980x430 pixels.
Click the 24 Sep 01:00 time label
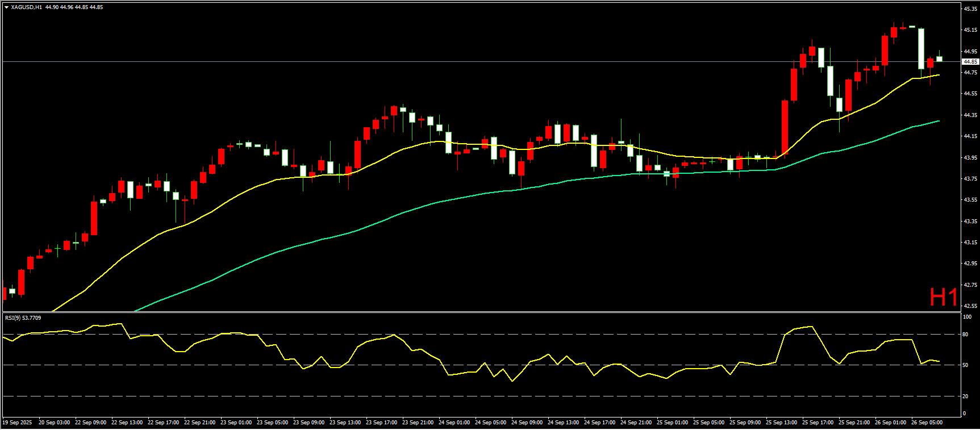click(x=454, y=423)
